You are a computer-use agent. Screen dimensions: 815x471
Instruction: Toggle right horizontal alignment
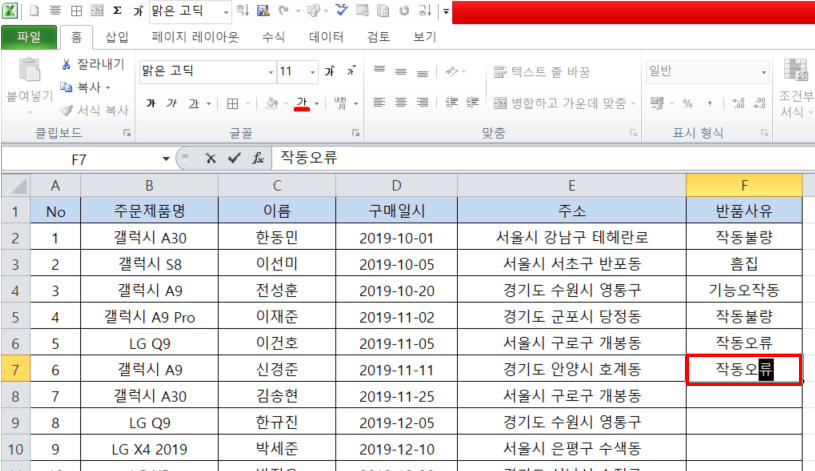coord(423,103)
